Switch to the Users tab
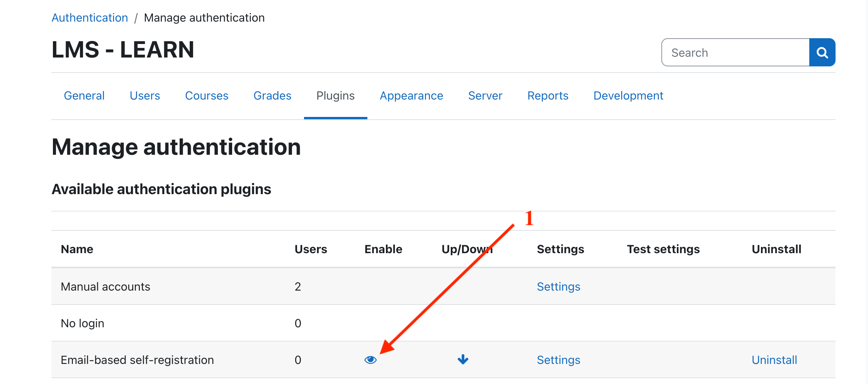Image resolution: width=868 pixels, height=384 pixels. (x=145, y=96)
